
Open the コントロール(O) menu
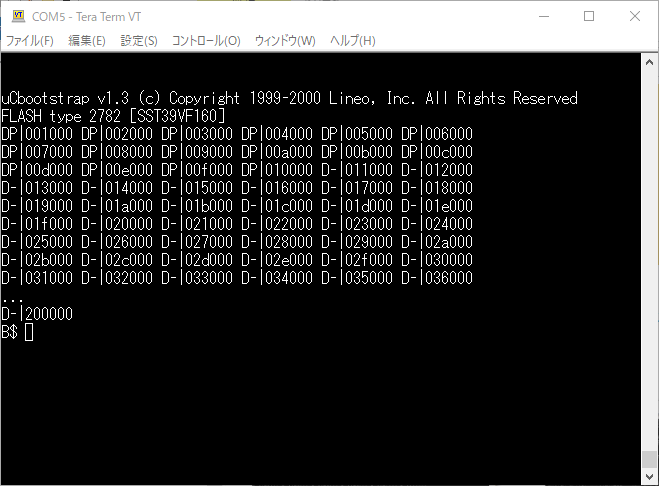(206, 41)
